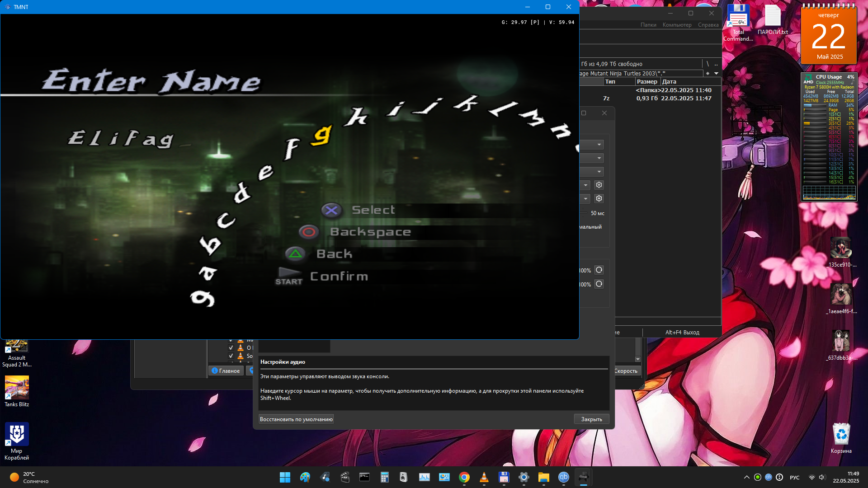
Task: Switch to the Главное tab
Action: point(226,371)
